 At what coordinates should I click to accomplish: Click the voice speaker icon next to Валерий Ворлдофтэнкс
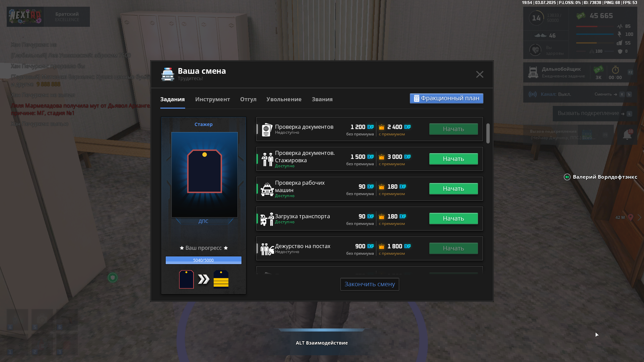click(567, 177)
